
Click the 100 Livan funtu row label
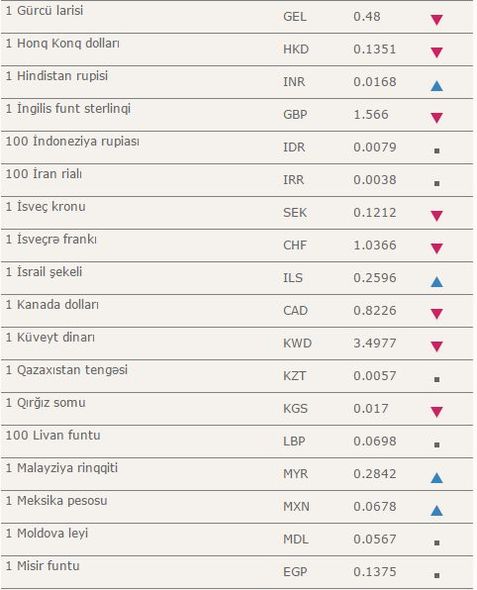pos(53,435)
